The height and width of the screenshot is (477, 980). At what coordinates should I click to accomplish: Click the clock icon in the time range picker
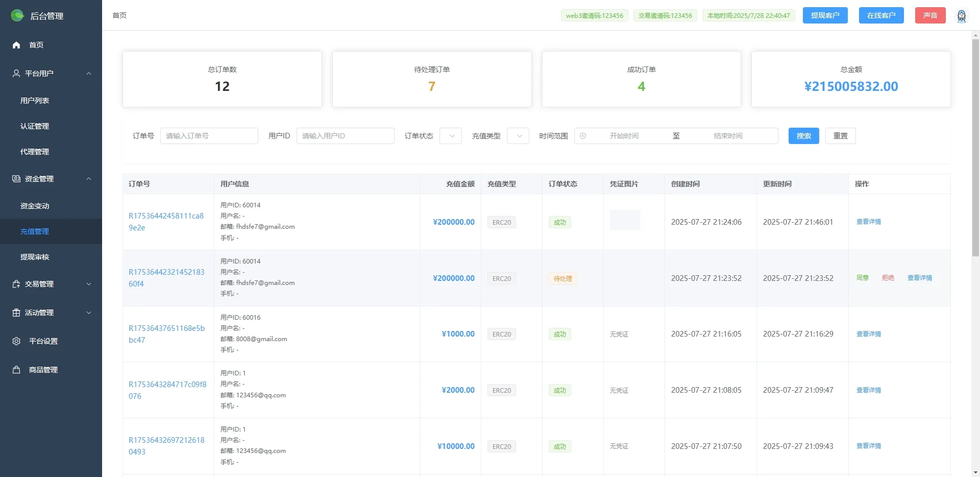pyautogui.click(x=582, y=136)
